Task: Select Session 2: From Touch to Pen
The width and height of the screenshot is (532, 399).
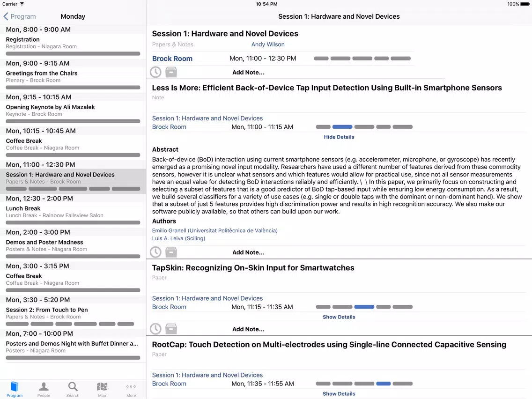Action: [73, 313]
